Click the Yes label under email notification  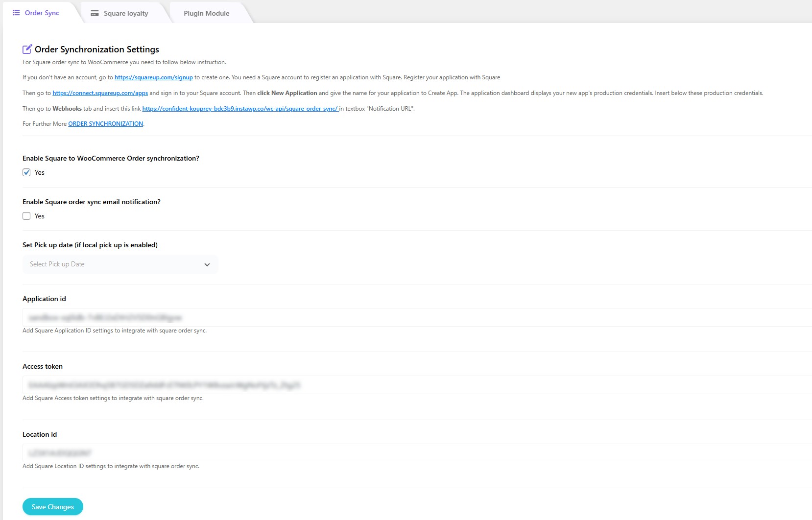pyautogui.click(x=40, y=216)
